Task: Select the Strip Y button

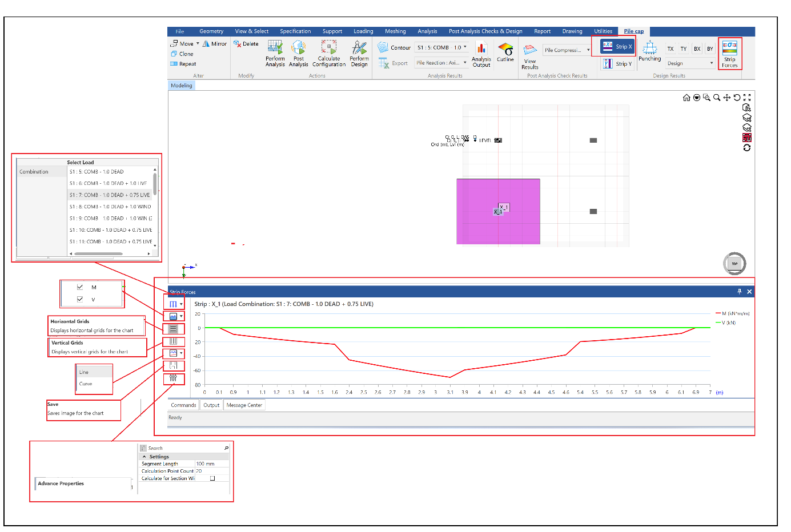Action: (617, 63)
